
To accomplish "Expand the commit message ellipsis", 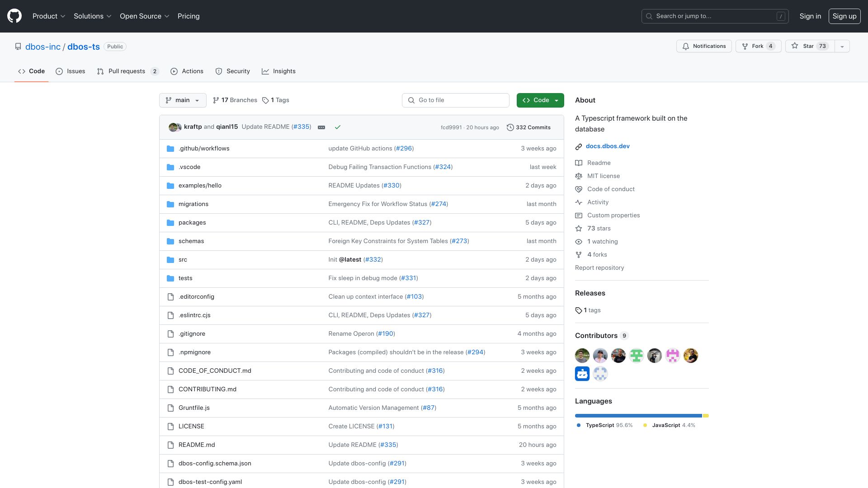I will pos(321,127).
